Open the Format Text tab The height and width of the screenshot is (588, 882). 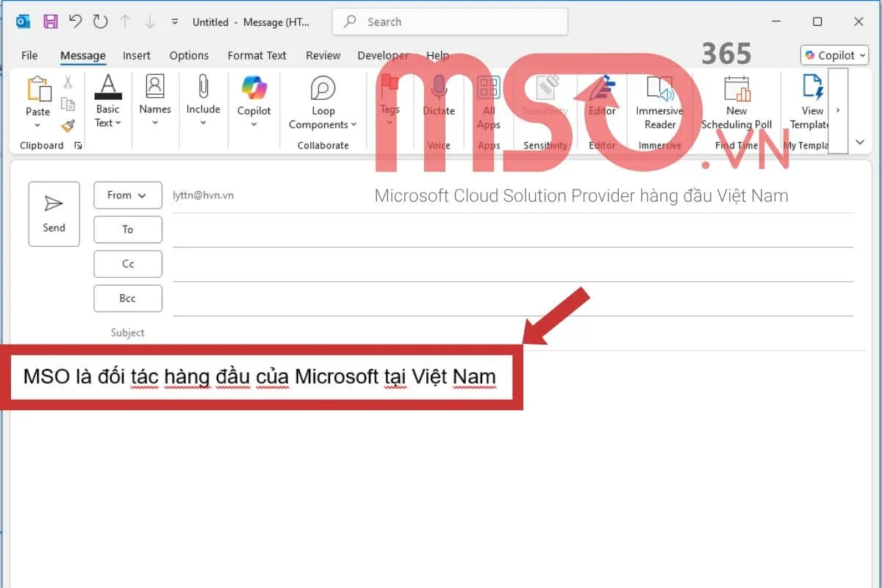tap(257, 55)
